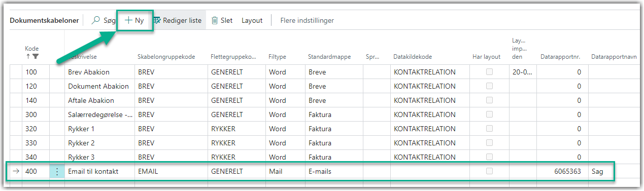Open the Layout menu
Viewport: 644px width, 191px height.
(x=252, y=21)
